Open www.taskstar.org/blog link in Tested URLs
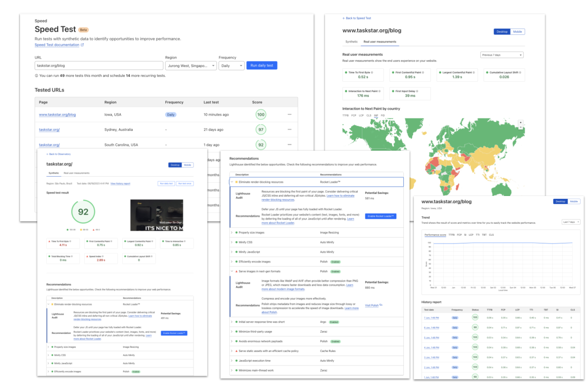This screenshot has height=392, width=588. coord(57,115)
